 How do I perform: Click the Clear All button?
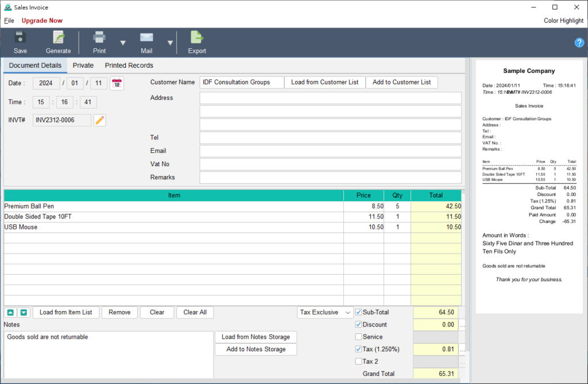click(x=195, y=312)
